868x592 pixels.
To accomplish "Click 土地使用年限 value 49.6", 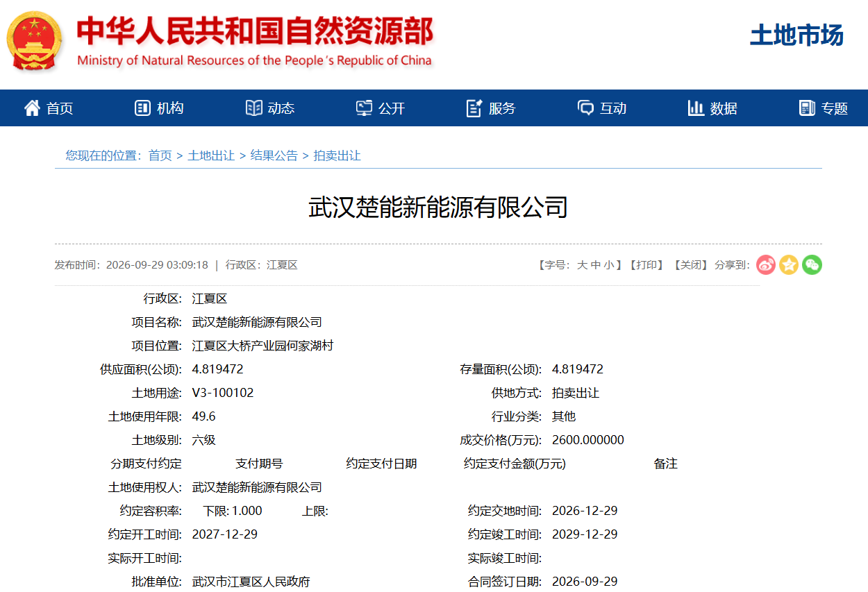I will coord(203,416).
